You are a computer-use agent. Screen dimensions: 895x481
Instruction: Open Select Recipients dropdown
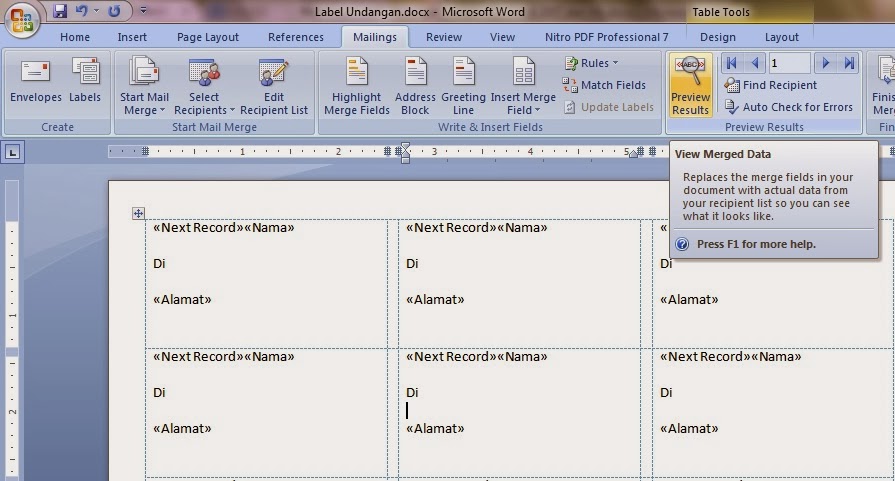tap(204, 86)
